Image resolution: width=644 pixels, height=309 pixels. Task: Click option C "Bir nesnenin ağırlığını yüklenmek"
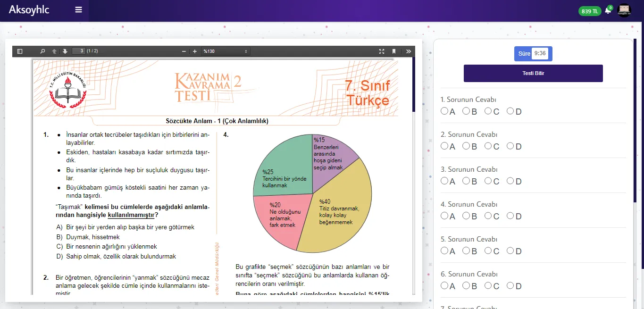107,247
